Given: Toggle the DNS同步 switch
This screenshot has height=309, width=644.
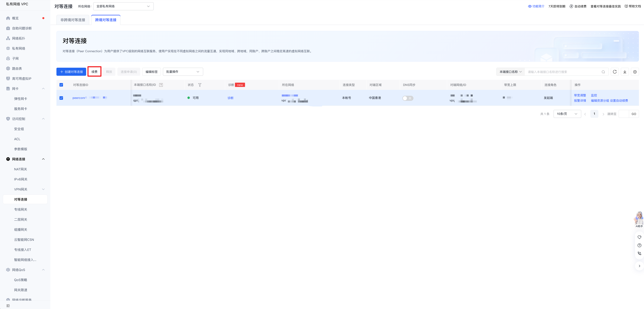Looking at the screenshot, I should (408, 98).
